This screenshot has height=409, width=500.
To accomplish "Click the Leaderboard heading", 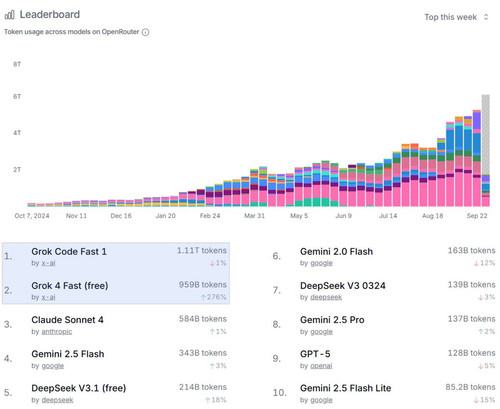I will tap(50, 15).
